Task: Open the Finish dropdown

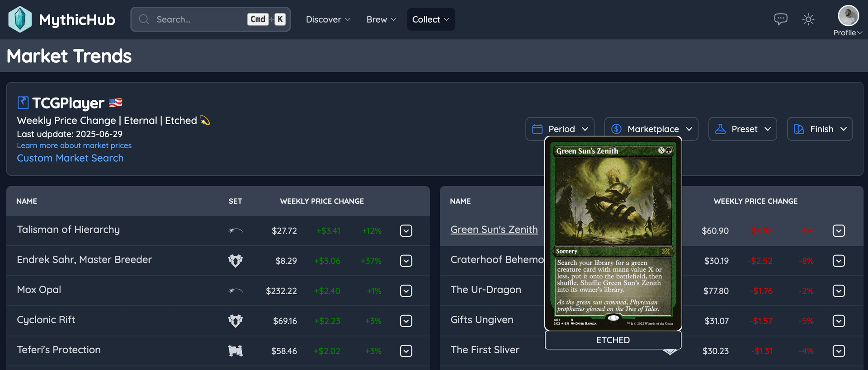Action: tap(820, 129)
